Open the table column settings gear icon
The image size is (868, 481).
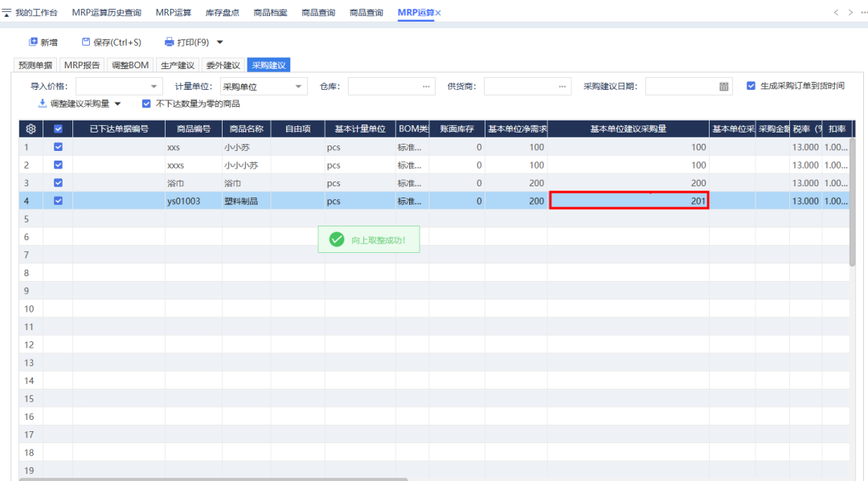tap(31, 128)
